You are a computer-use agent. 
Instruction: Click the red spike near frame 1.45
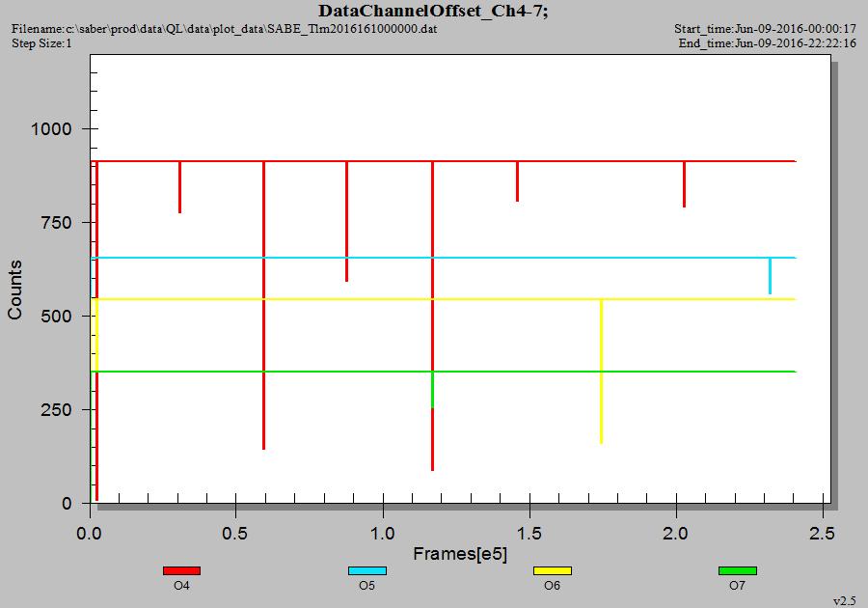pos(517,181)
